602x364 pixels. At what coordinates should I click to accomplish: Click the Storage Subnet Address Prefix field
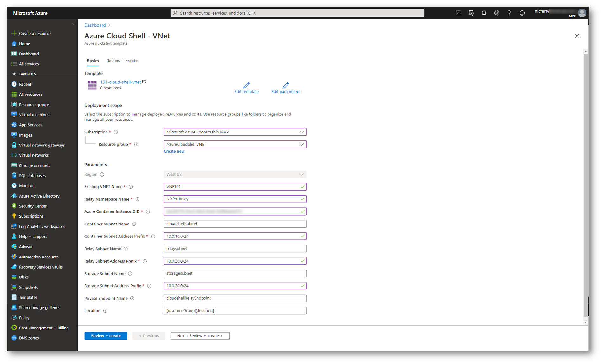pyautogui.click(x=235, y=286)
